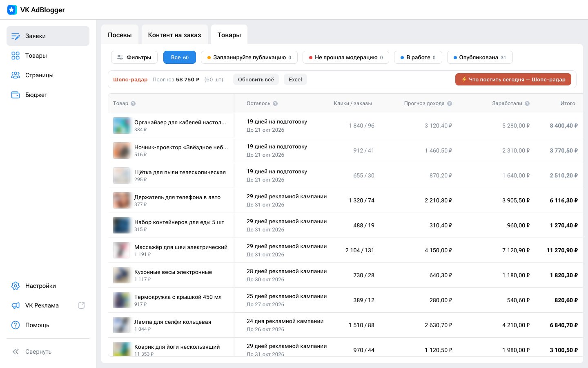This screenshot has width=588, height=368.
Task: Open the Контент на заказ tab
Action: [x=174, y=35]
